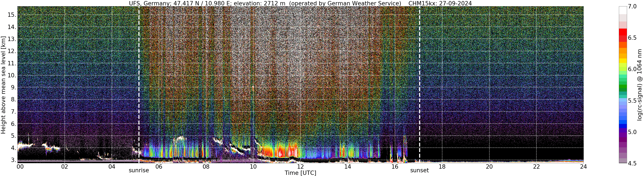Click the 'sunset' label below the time axis

[420, 171]
